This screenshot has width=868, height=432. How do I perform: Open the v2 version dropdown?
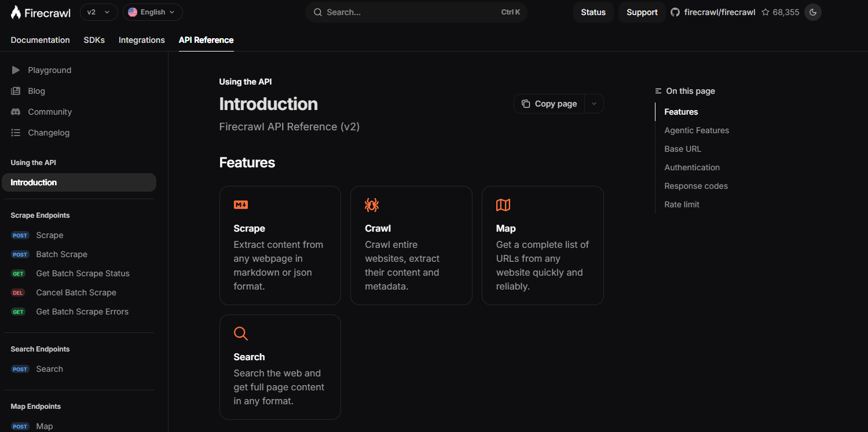point(98,12)
